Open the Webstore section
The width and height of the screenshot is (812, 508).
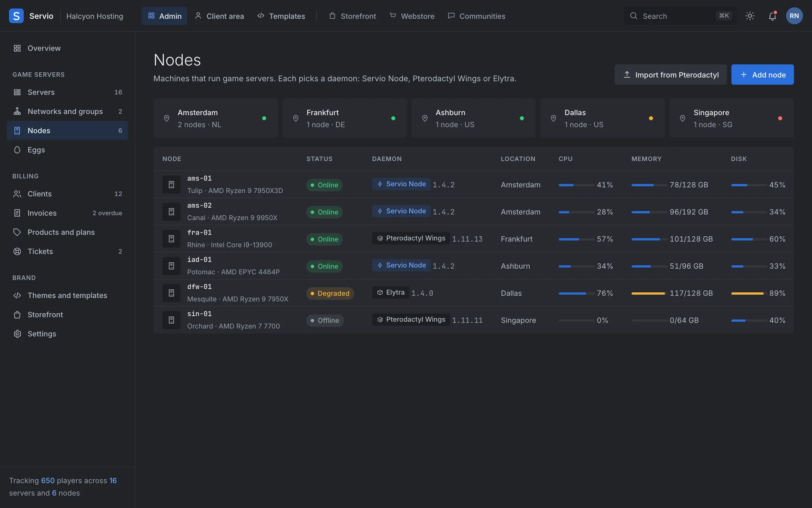coord(412,16)
